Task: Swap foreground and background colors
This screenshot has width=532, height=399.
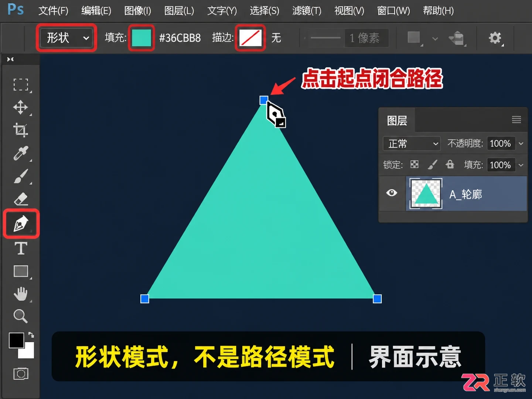Action: pos(31,335)
